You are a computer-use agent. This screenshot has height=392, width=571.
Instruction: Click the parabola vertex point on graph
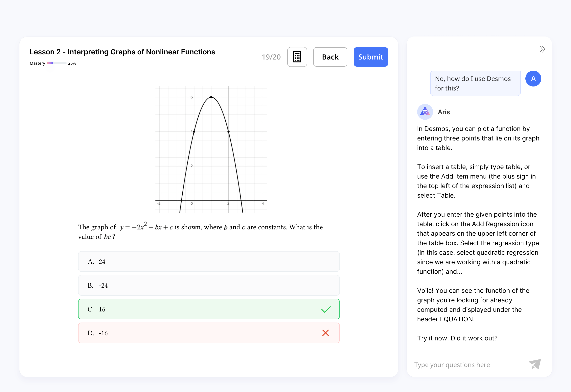211,97
